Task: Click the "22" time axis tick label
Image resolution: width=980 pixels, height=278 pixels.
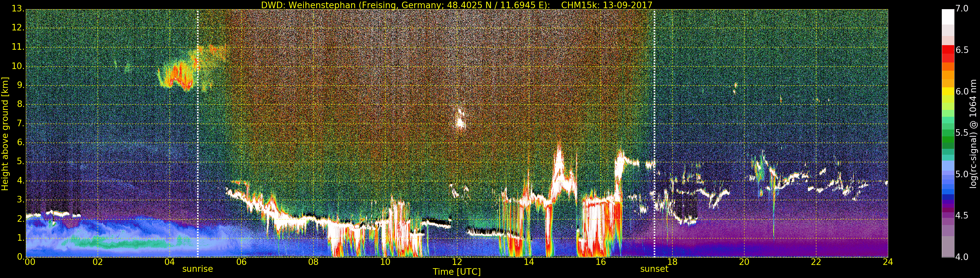Action: (816, 262)
